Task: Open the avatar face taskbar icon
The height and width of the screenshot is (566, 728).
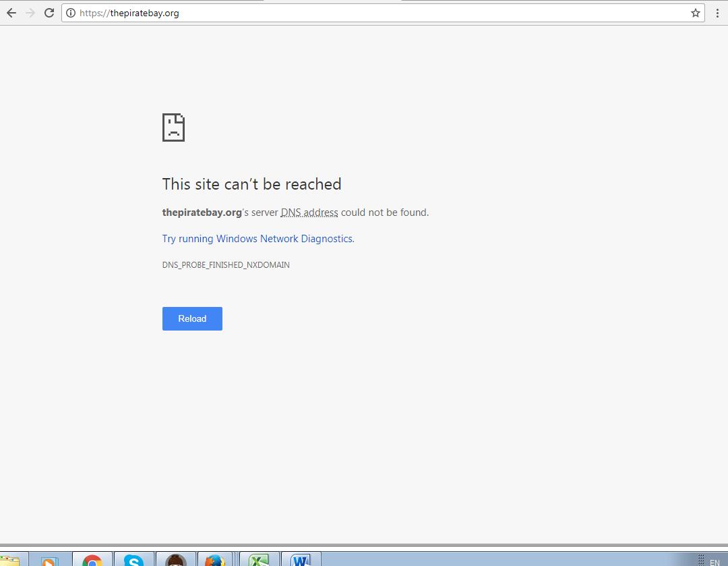Action: coord(175,559)
